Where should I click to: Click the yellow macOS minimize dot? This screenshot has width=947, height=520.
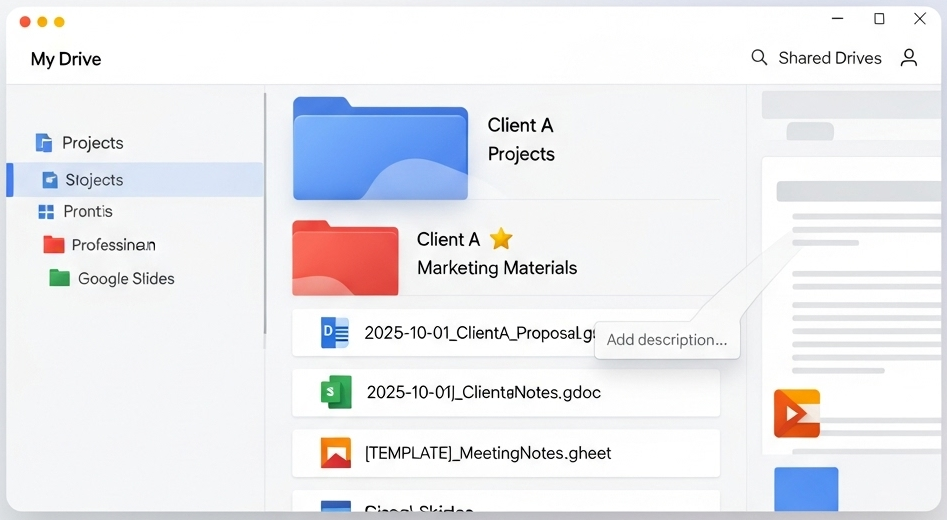click(42, 22)
